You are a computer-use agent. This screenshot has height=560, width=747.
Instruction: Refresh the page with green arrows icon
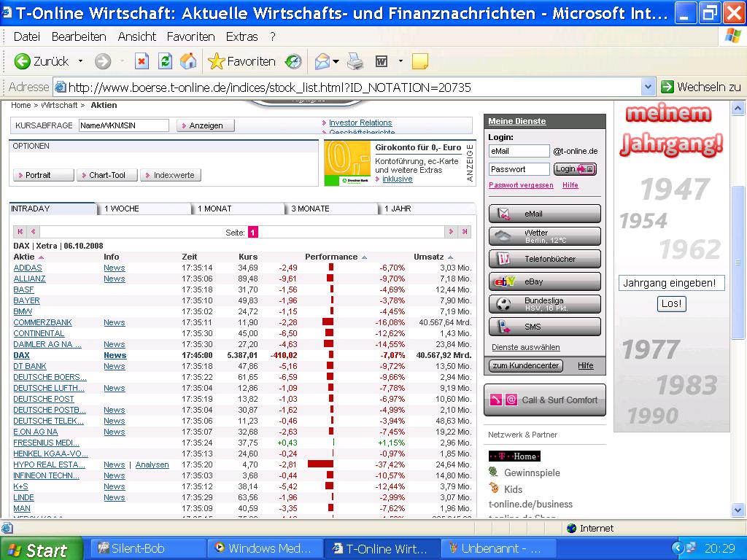point(165,61)
